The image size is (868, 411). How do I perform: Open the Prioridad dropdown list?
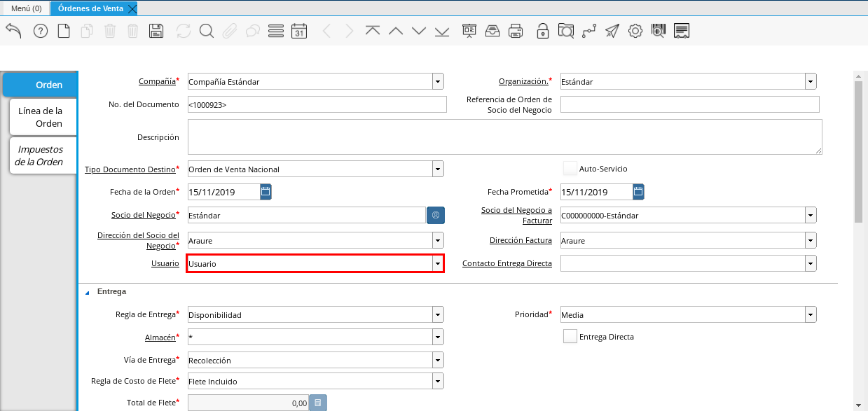coord(811,315)
